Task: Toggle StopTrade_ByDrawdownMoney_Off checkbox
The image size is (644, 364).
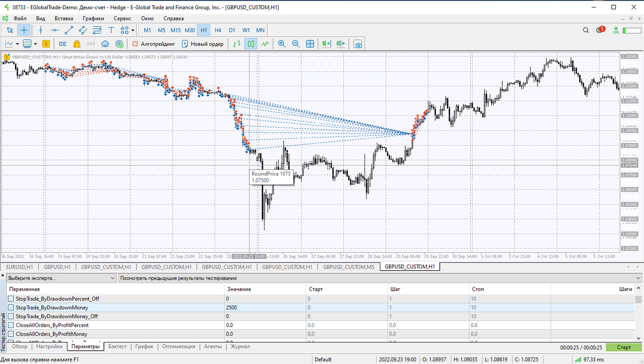Action: pos(11,316)
